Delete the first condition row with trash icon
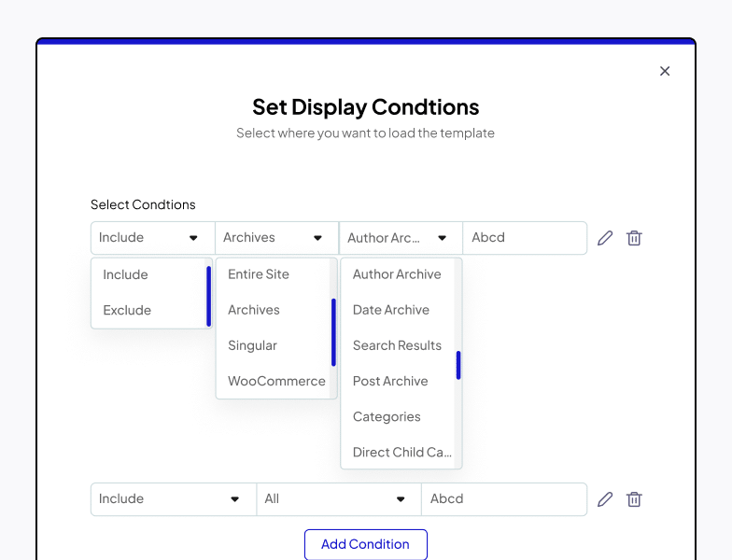This screenshot has height=560, width=732. (634, 238)
